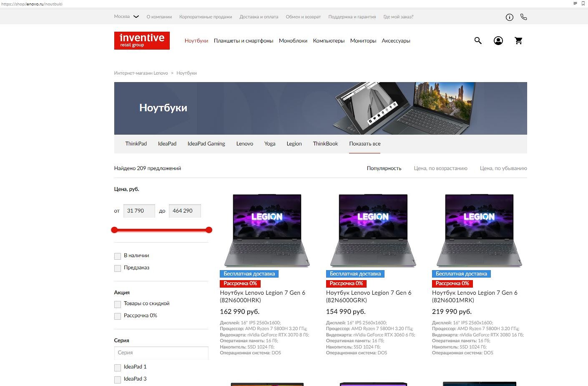Open the Аксессуары menu item
The width and height of the screenshot is (588, 386).
point(396,41)
